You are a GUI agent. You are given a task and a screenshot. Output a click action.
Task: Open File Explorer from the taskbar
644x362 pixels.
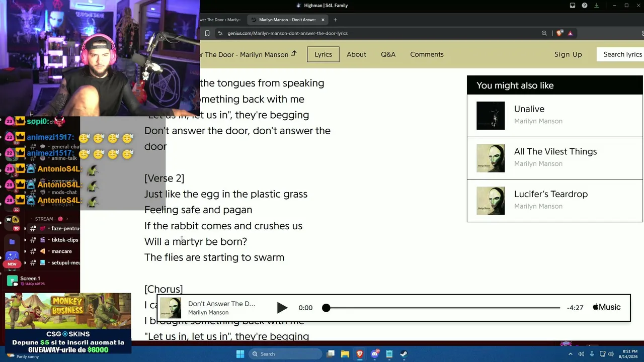pos(345,354)
